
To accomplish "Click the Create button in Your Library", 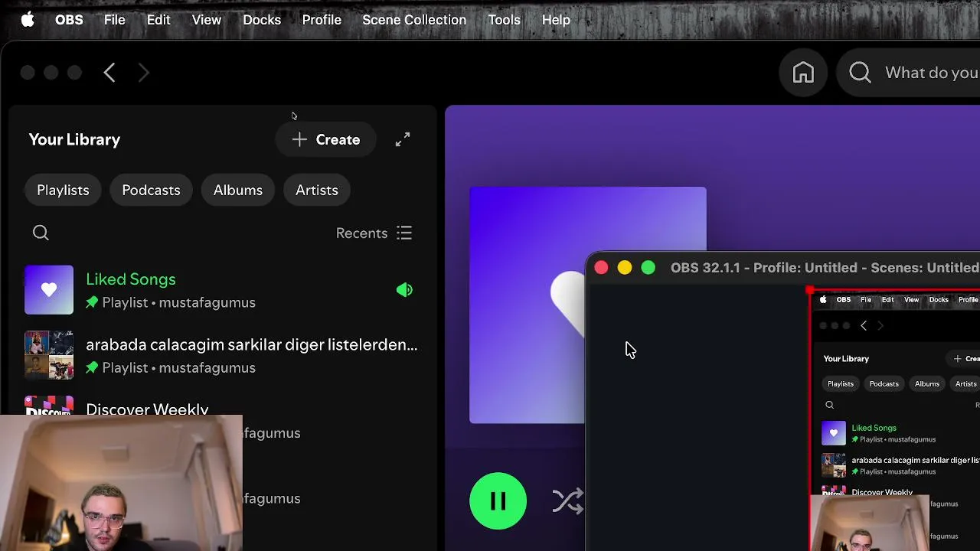I will 326,139.
